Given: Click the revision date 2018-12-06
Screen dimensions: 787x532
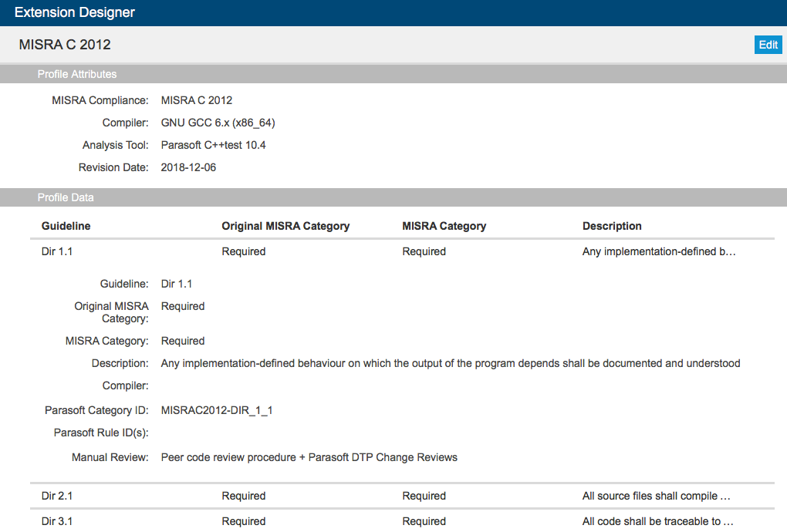Looking at the screenshot, I should (x=188, y=167).
